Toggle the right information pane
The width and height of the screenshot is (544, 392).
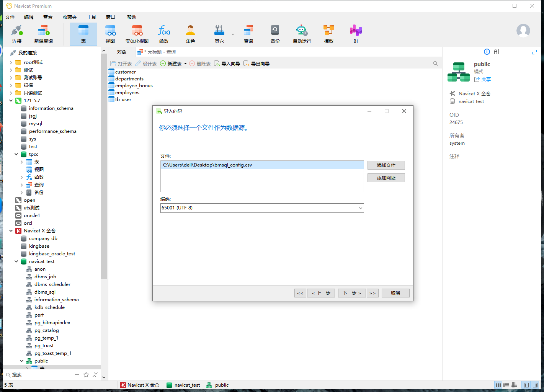[535, 385]
